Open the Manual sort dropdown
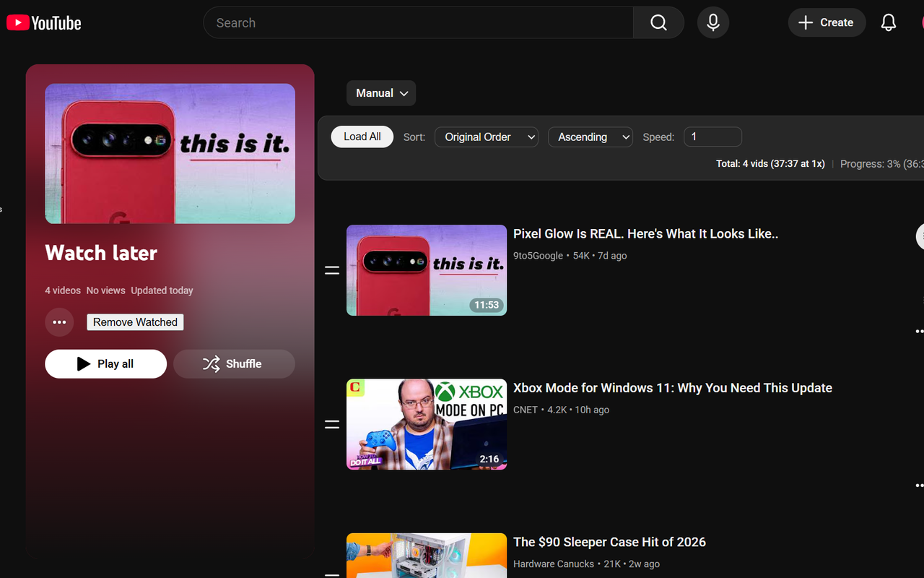This screenshot has width=924, height=578. 381,93
